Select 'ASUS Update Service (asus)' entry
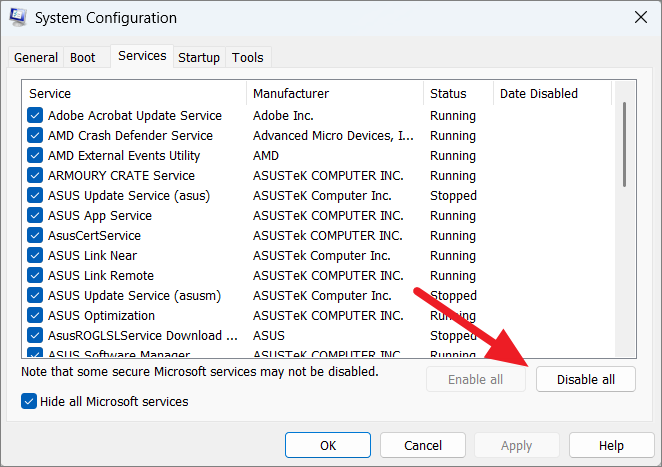This screenshot has width=662, height=467. point(129,195)
